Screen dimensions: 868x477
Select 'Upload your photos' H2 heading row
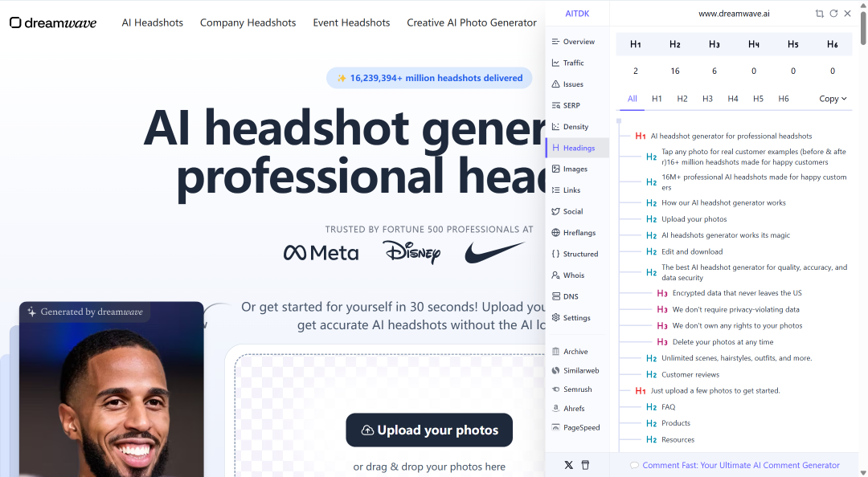(x=694, y=219)
